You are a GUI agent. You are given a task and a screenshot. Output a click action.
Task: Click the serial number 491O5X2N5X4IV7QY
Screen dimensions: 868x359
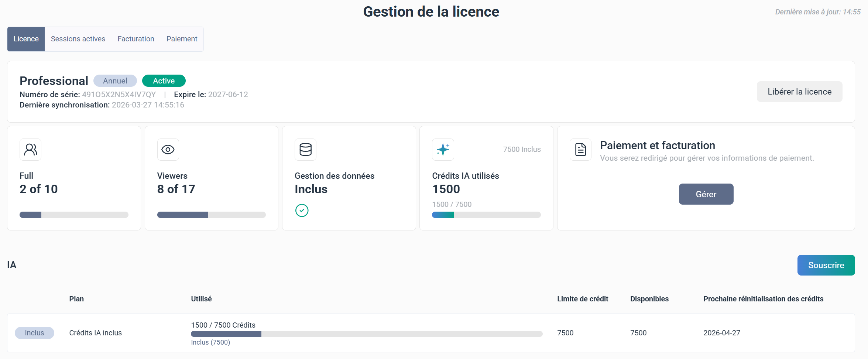pyautogui.click(x=119, y=94)
